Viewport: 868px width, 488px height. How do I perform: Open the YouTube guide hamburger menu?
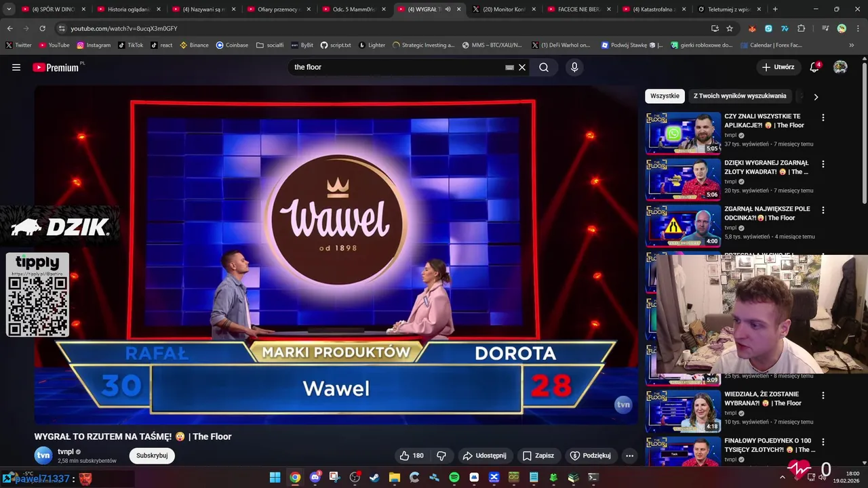16,67
